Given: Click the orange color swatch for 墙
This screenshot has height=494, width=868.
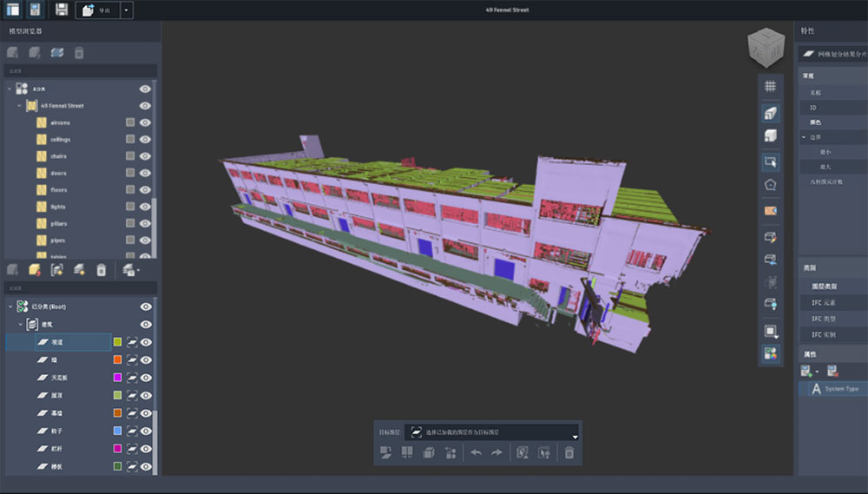Looking at the screenshot, I should (117, 359).
